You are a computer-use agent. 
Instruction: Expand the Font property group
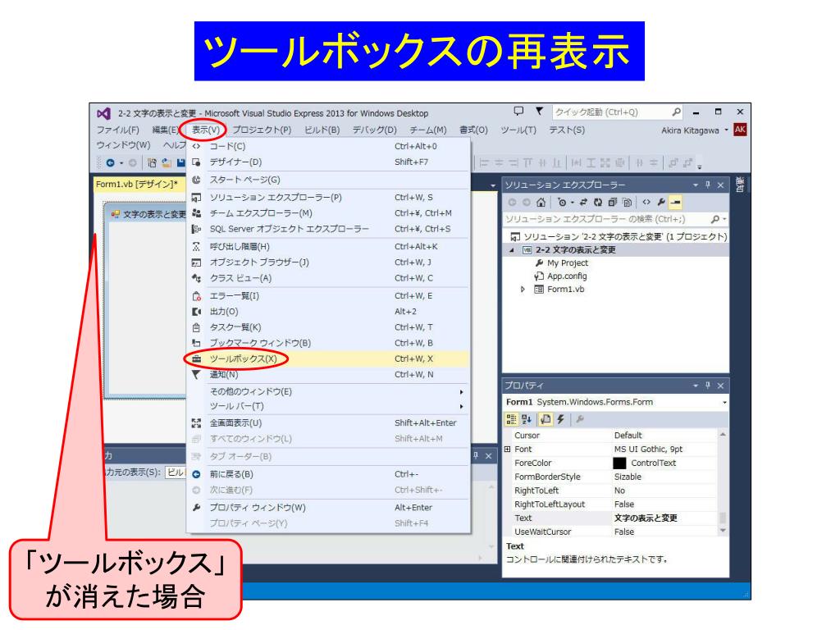tap(507, 450)
